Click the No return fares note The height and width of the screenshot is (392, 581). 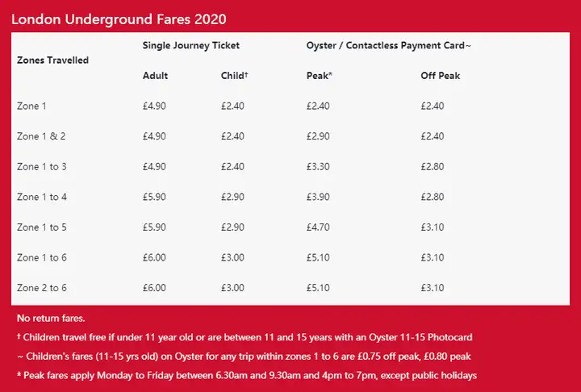[x=51, y=319]
